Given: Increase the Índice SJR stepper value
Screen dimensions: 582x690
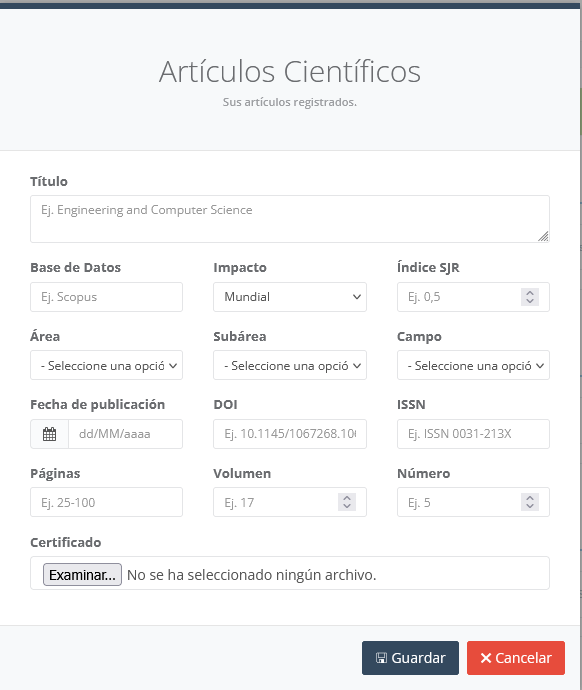Looking at the screenshot, I should tap(530, 293).
